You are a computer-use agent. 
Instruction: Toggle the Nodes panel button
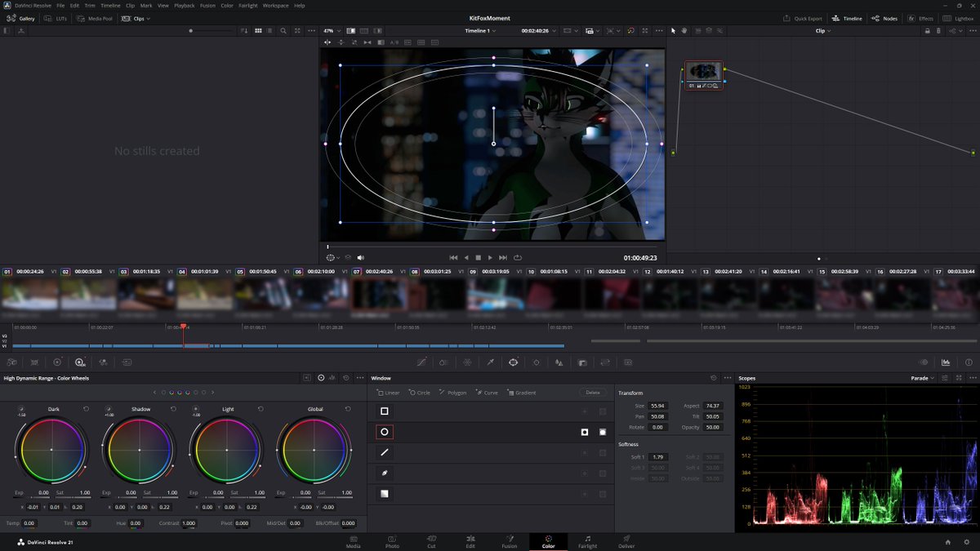[x=885, y=18]
